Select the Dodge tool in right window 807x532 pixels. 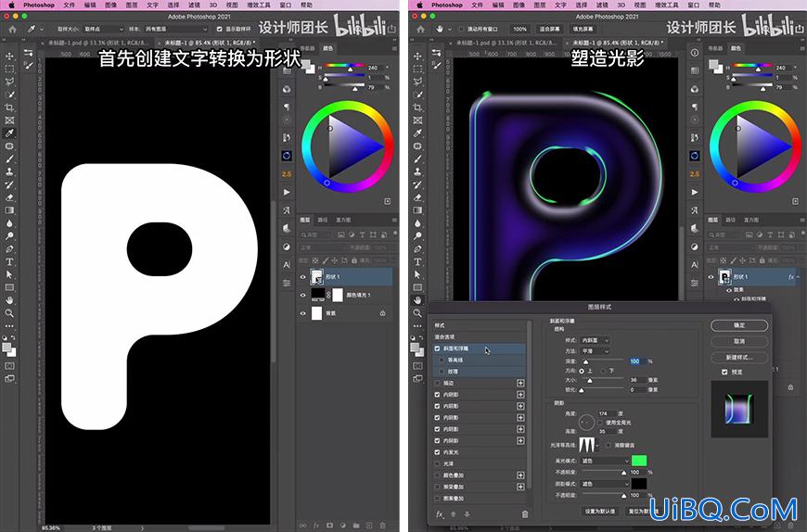click(x=417, y=236)
